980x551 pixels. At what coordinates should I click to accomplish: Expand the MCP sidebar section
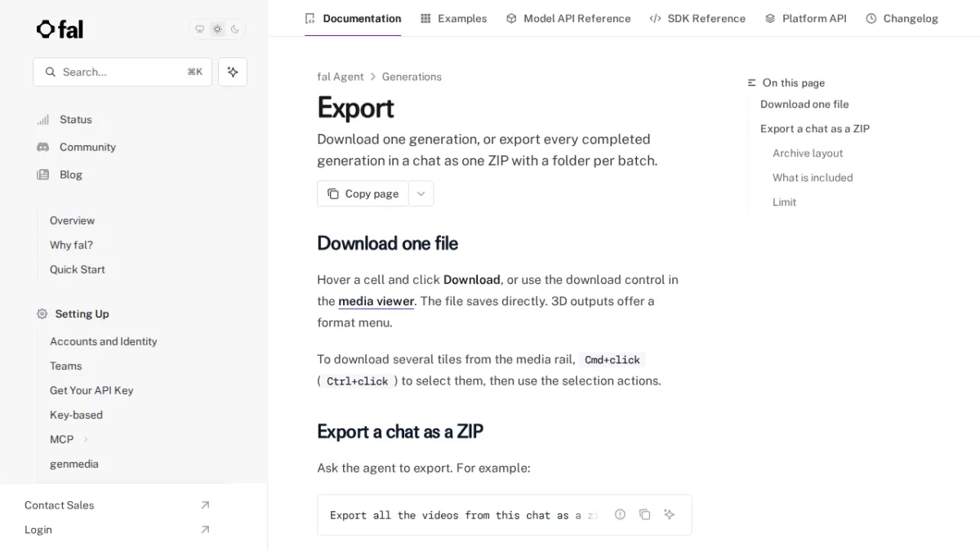point(86,439)
